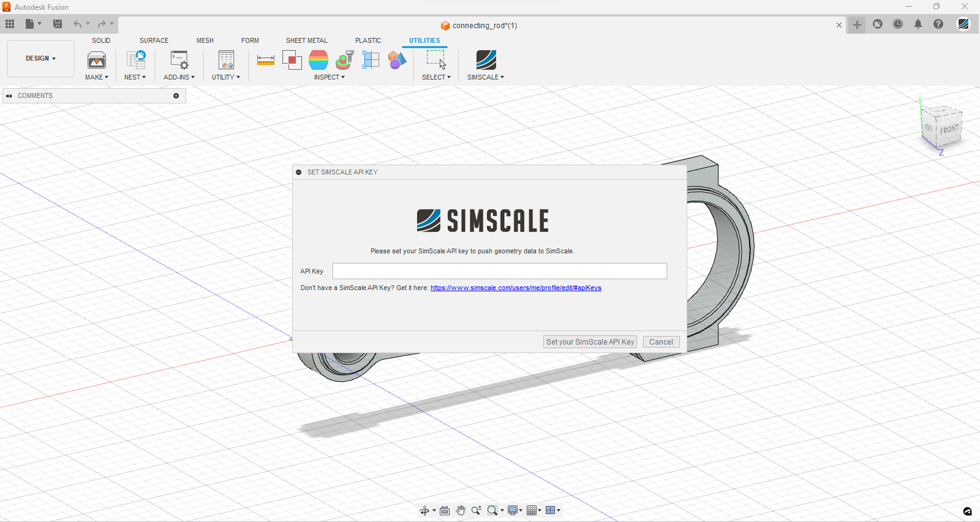Click the API Key input field
This screenshot has width=980, height=522.
point(500,271)
